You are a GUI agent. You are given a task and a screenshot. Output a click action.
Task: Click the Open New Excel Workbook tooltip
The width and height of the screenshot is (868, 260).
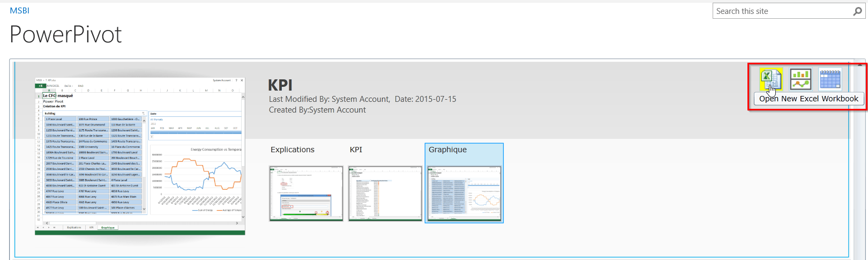tap(809, 99)
